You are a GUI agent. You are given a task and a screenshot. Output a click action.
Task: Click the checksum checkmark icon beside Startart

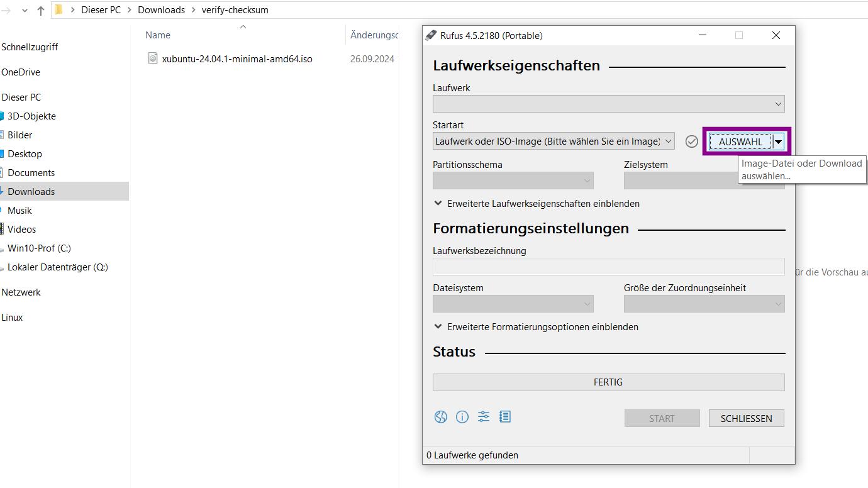click(691, 141)
